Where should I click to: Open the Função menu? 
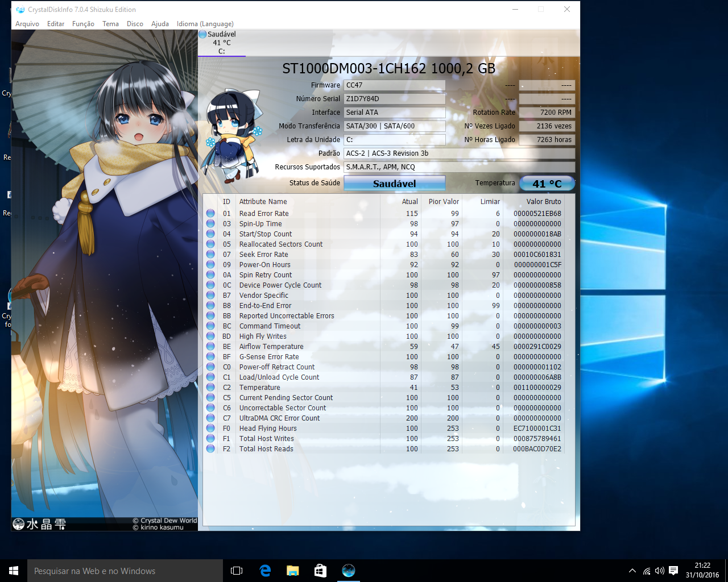coord(83,24)
